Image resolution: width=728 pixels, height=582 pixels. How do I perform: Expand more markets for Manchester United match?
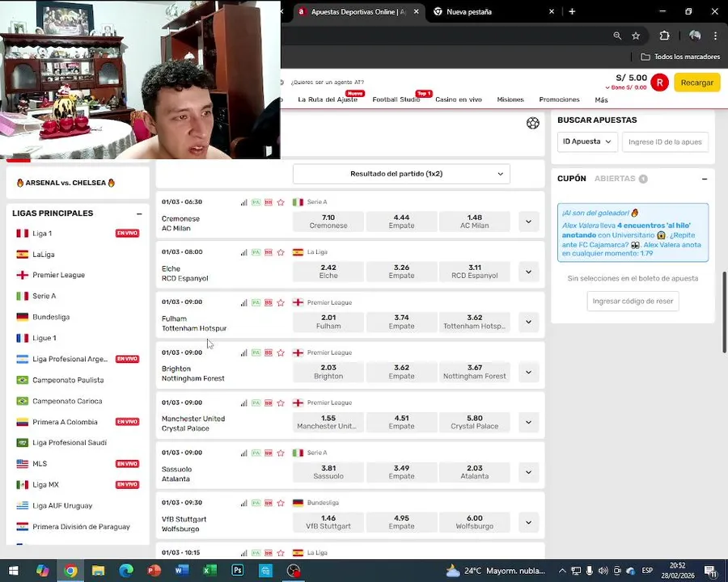pos(528,422)
